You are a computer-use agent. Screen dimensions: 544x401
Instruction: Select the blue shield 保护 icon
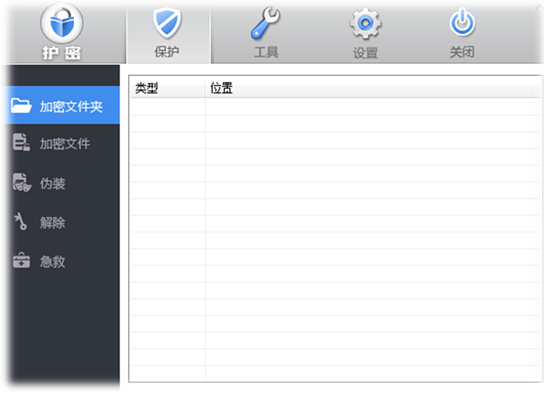coord(167,24)
